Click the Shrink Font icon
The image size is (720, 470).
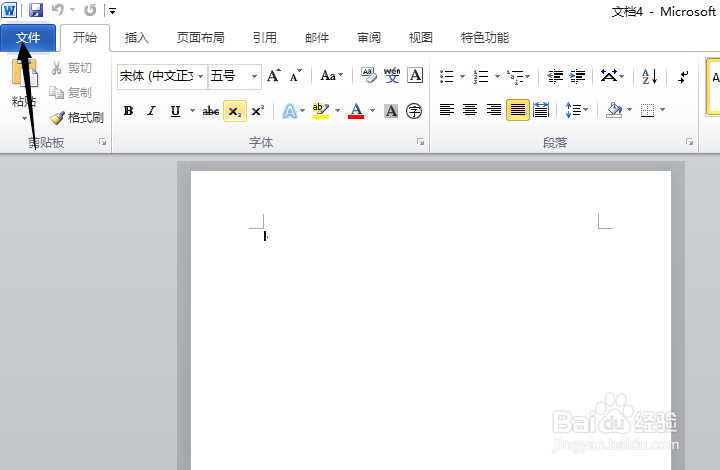pyautogui.click(x=296, y=75)
